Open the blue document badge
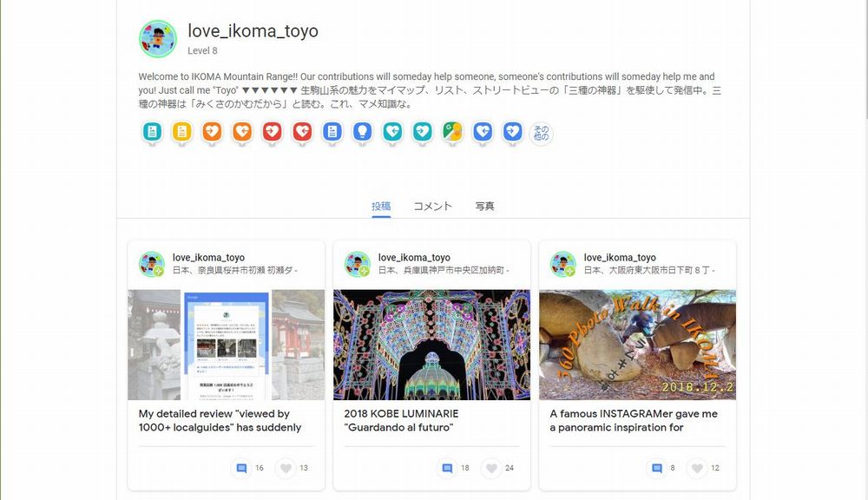Image resolution: width=868 pixels, height=500 pixels. [332, 133]
